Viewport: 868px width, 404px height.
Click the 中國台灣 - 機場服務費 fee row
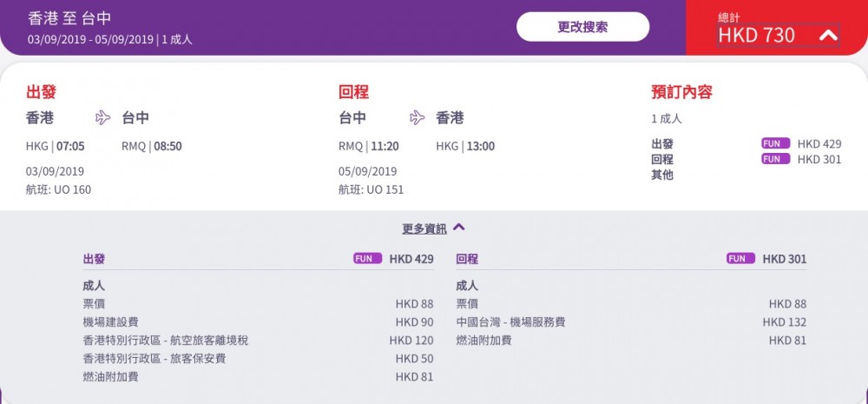point(631,322)
